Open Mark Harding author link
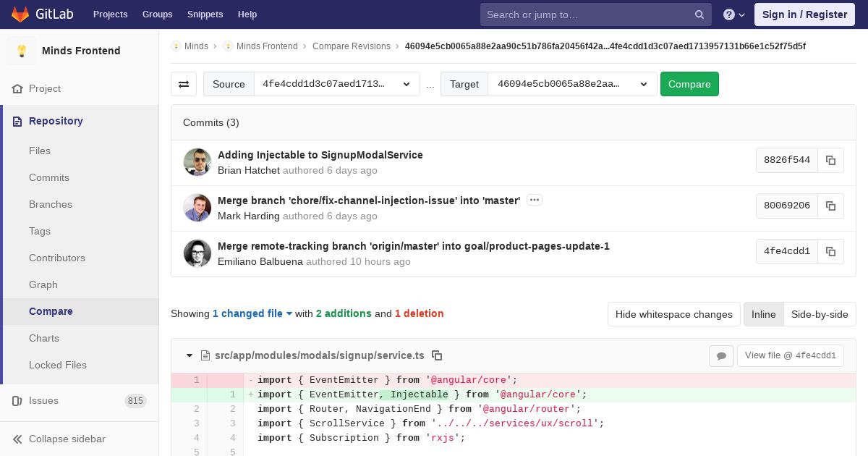This screenshot has height=456, width=868. coord(249,216)
